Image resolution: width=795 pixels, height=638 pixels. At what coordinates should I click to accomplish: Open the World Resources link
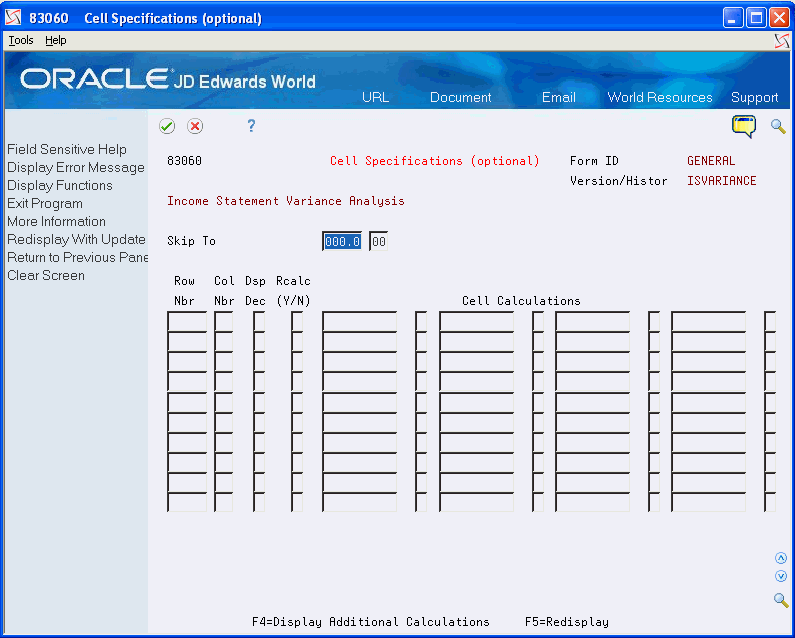tap(660, 97)
